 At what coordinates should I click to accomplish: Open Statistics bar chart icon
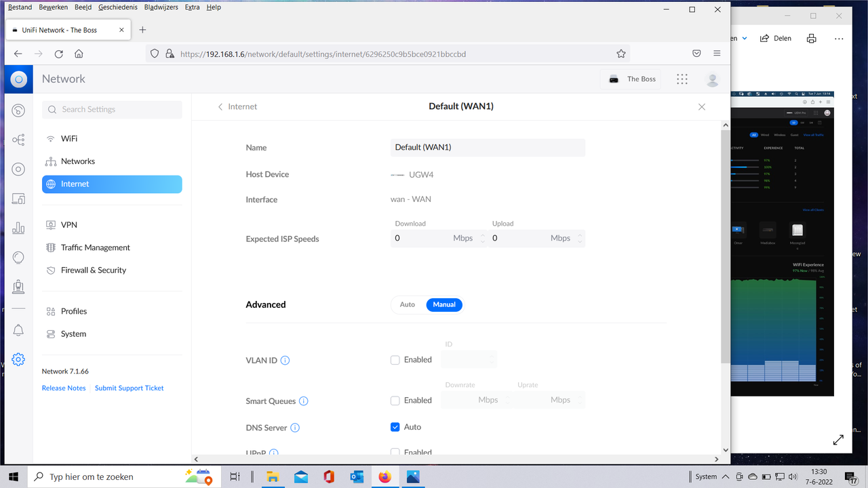[18, 228]
